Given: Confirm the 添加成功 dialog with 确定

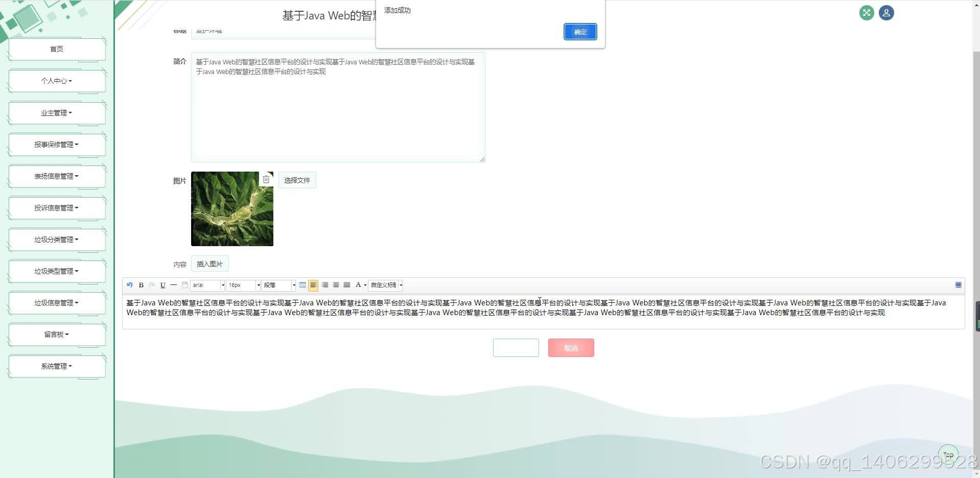Looking at the screenshot, I should click(x=580, y=32).
